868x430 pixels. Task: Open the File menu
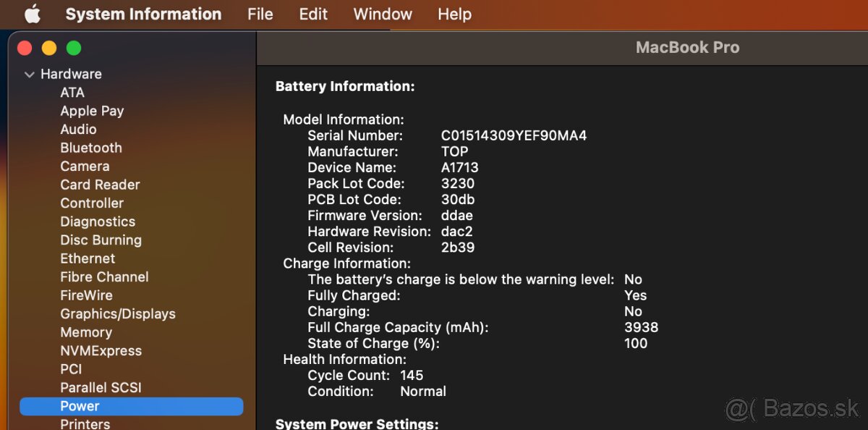pos(260,14)
